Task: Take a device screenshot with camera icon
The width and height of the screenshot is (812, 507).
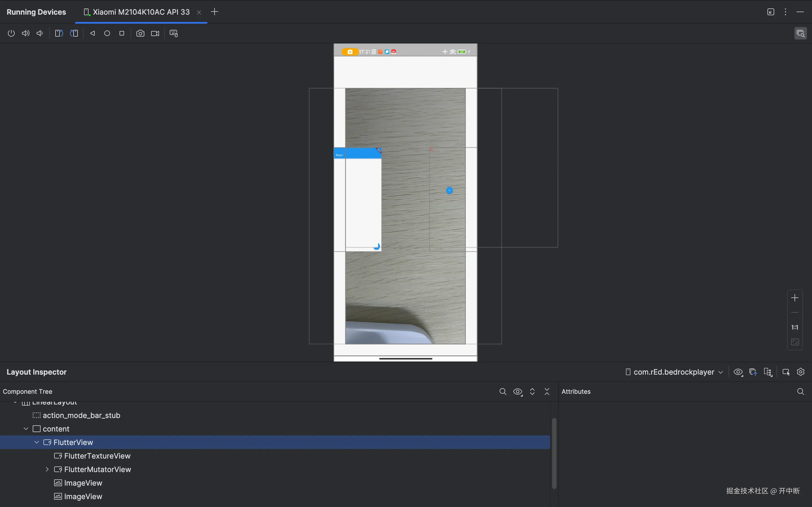Action: click(x=140, y=33)
